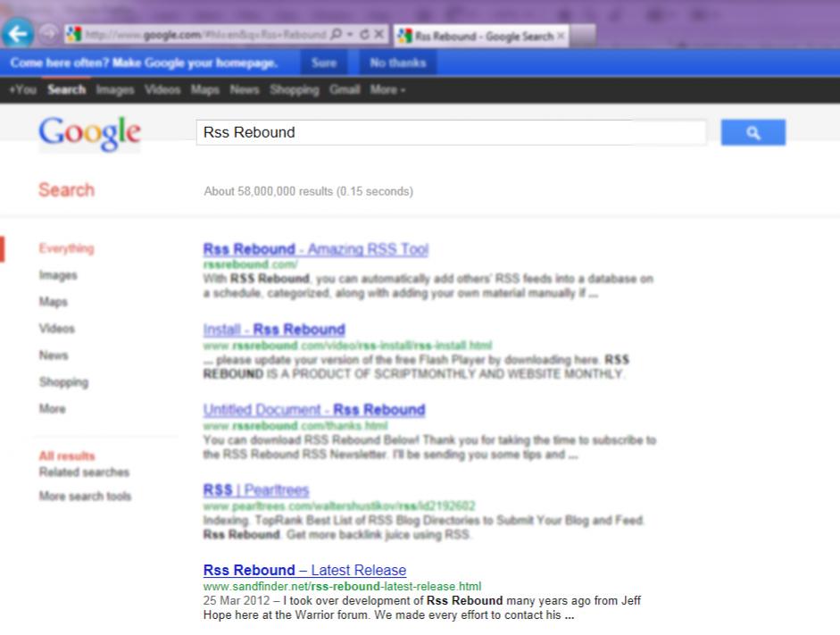Expand More filters in left sidebar
This screenshot has height=635, width=840.
click(52, 409)
